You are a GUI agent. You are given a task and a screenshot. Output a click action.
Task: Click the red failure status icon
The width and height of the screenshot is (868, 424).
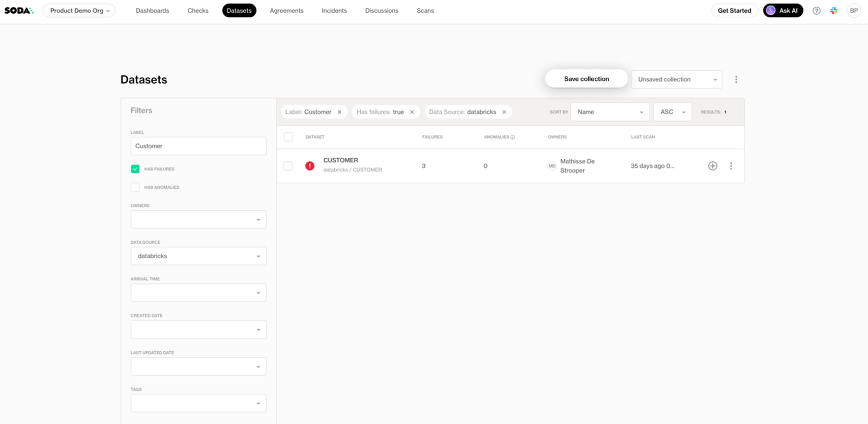pos(310,166)
